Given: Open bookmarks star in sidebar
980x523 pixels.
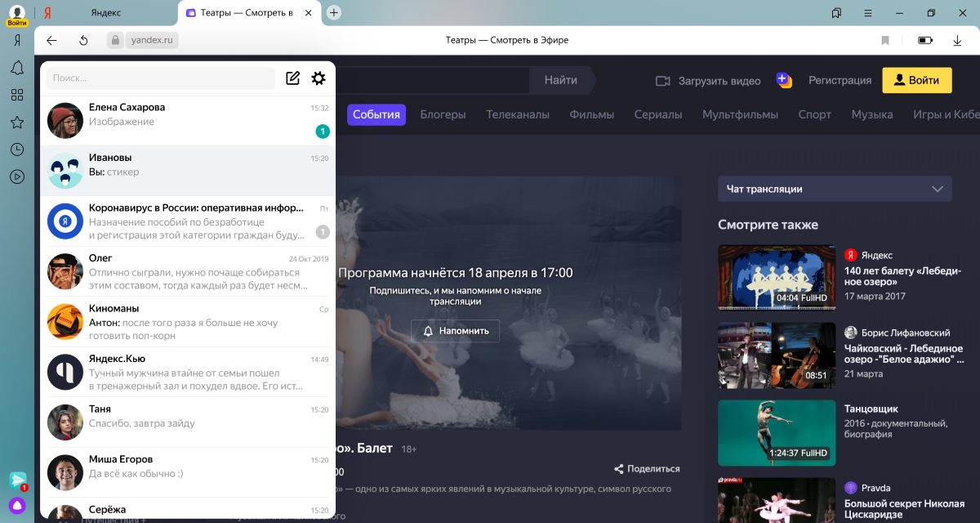Looking at the screenshot, I should pyautogui.click(x=16, y=122).
